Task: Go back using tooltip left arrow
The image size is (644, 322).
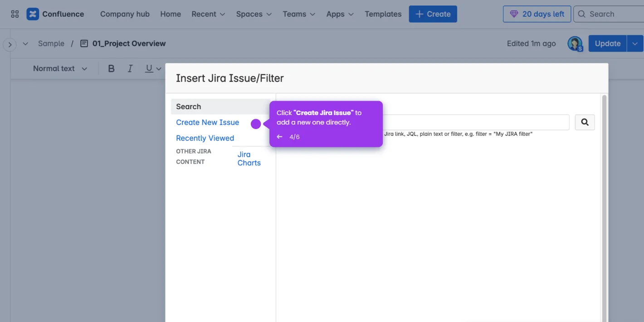Action: click(x=279, y=137)
